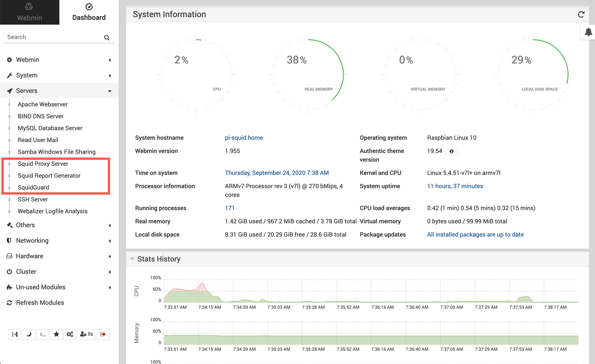Click the Real Memory usage gauge
The image size is (595, 364).
(x=308, y=74)
